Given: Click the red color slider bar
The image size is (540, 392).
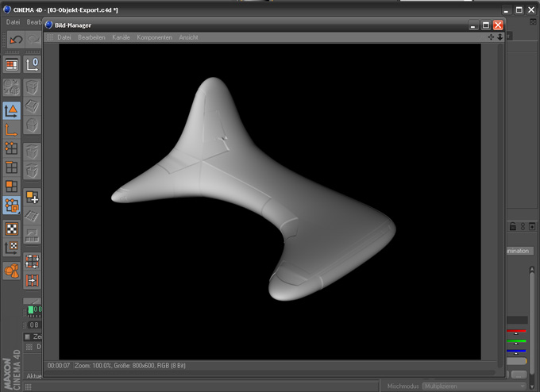Looking at the screenshot, I should coord(516,331).
